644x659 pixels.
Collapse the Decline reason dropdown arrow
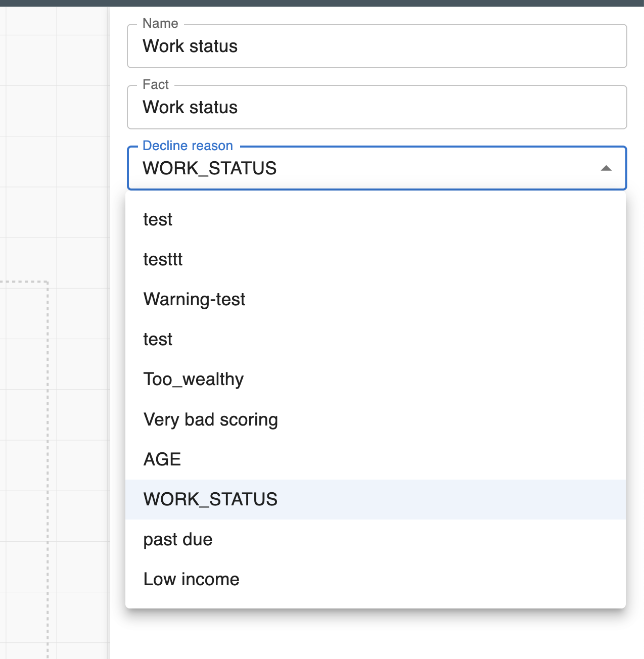click(x=606, y=168)
